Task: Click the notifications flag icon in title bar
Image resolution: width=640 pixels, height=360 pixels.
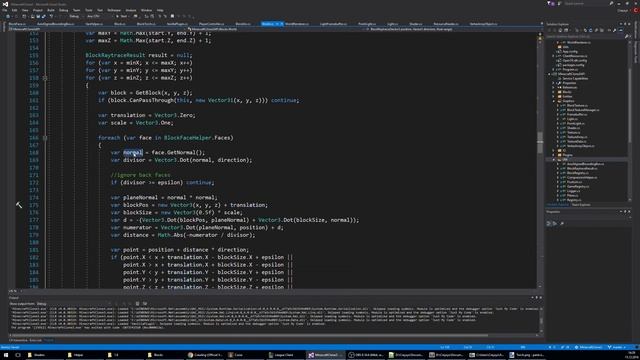Action: coord(549,3)
